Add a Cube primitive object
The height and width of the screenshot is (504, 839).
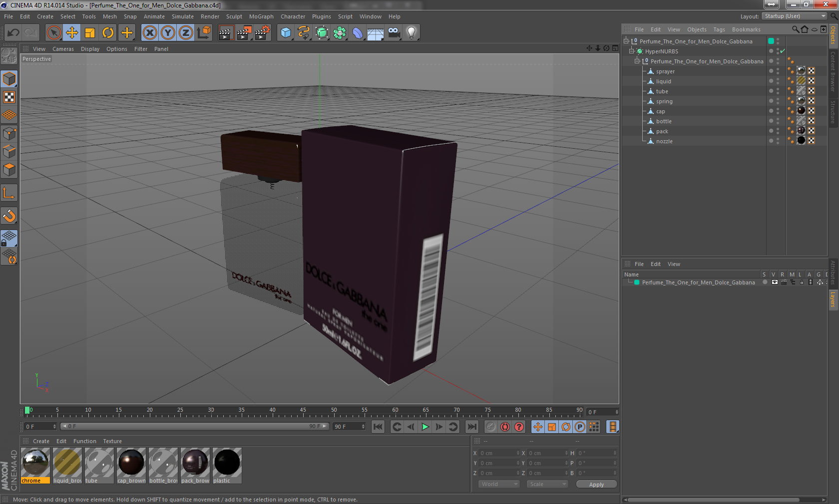tap(286, 33)
